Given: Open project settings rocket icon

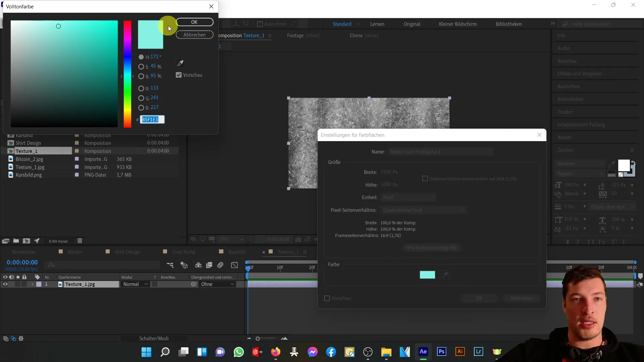Looking at the screenshot, I should (37, 241).
